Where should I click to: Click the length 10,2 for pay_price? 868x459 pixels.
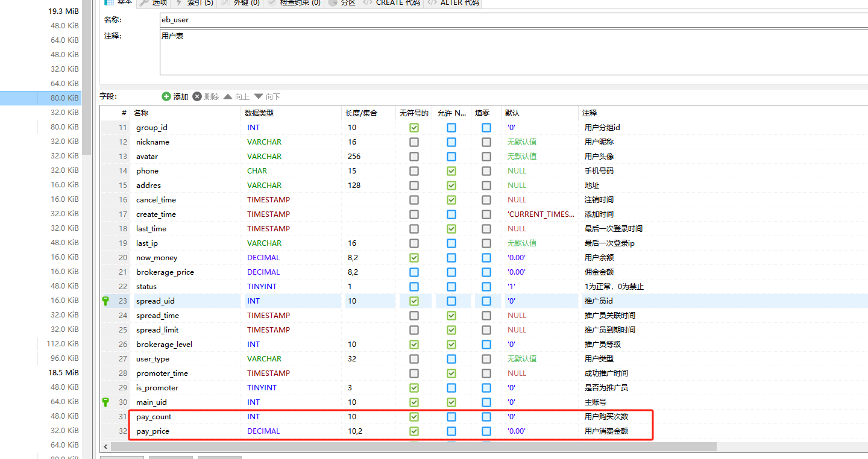tap(355, 431)
